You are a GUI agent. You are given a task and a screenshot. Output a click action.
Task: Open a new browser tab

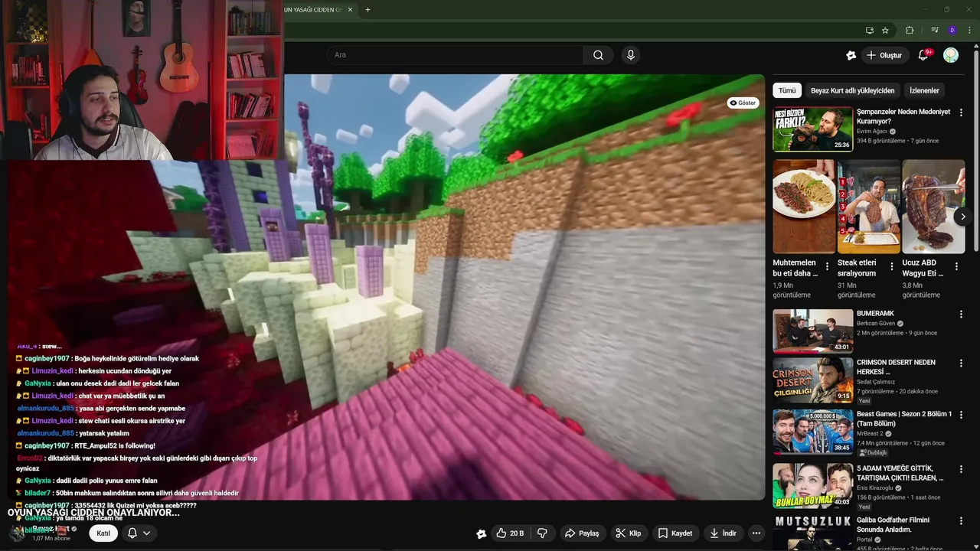[x=367, y=10]
